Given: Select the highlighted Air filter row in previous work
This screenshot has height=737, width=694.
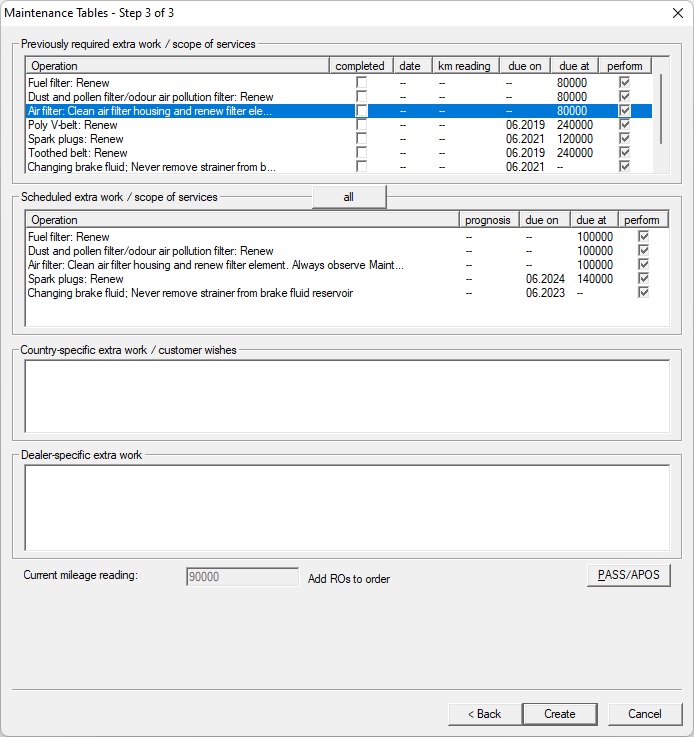Looking at the screenshot, I should pyautogui.click(x=178, y=111).
